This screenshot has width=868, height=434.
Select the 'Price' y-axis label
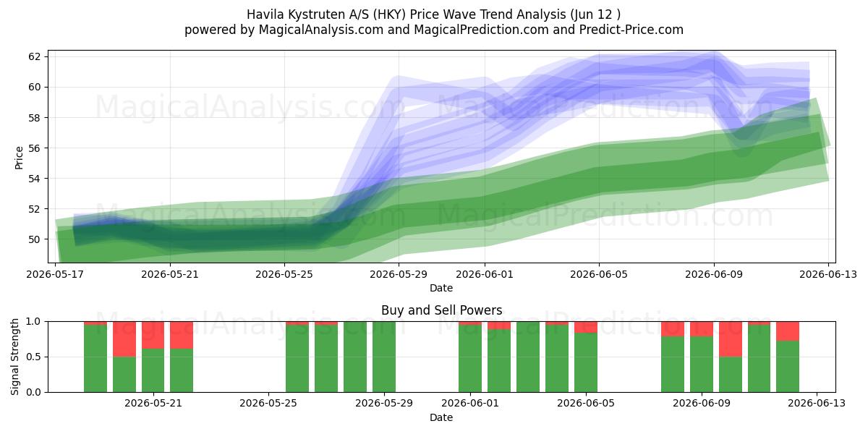click(19, 156)
